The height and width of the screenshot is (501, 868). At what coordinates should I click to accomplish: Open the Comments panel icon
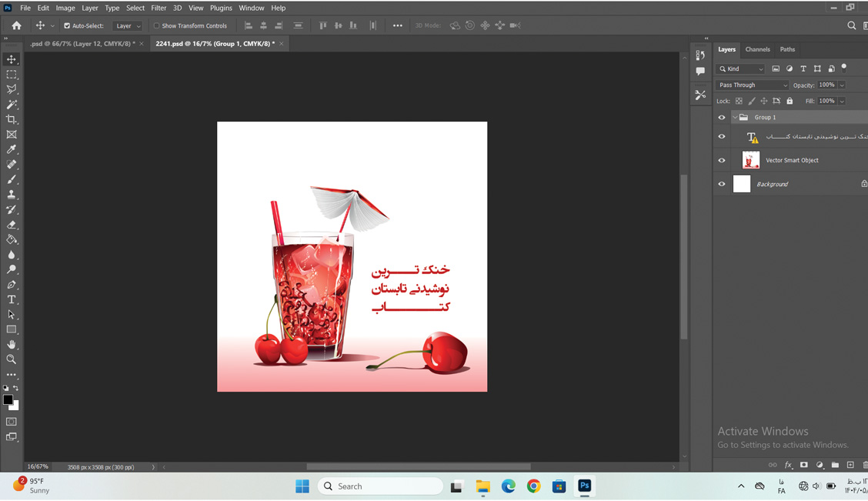[x=700, y=72]
